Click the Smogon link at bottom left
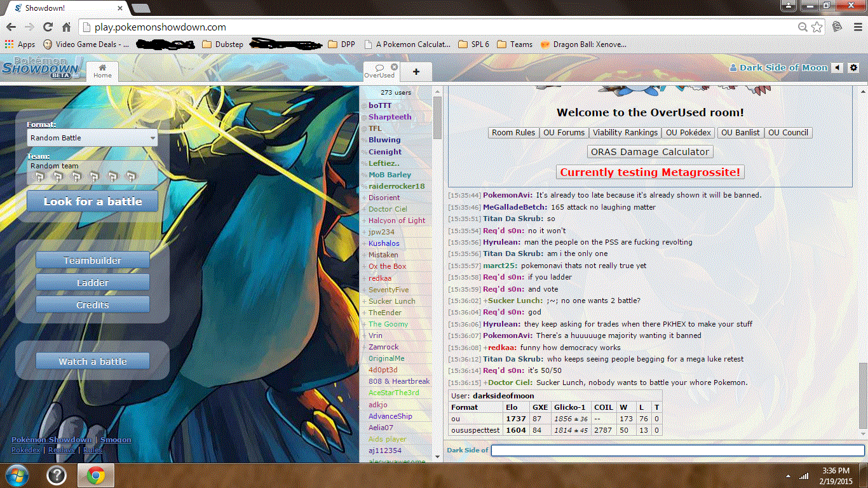This screenshot has height=488, width=868. [116, 440]
